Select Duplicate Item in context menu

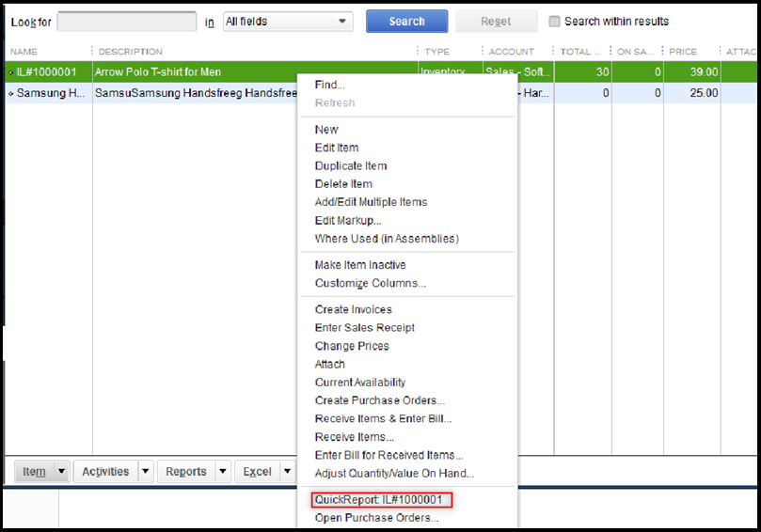(351, 165)
